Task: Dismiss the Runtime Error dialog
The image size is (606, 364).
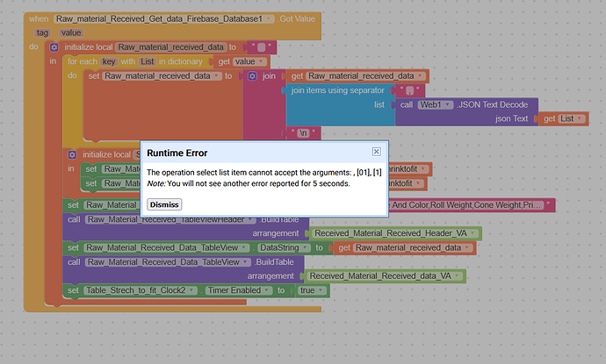Action: [x=164, y=204]
